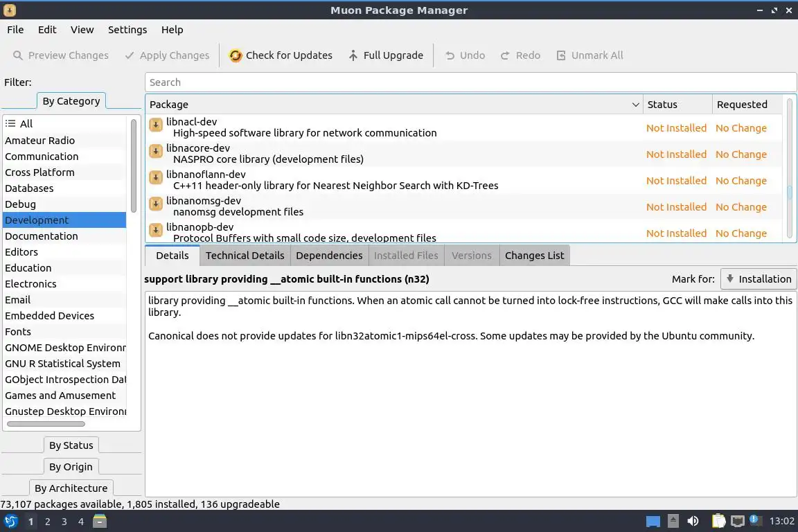
Task: Click the Status column header
Action: tap(677, 105)
